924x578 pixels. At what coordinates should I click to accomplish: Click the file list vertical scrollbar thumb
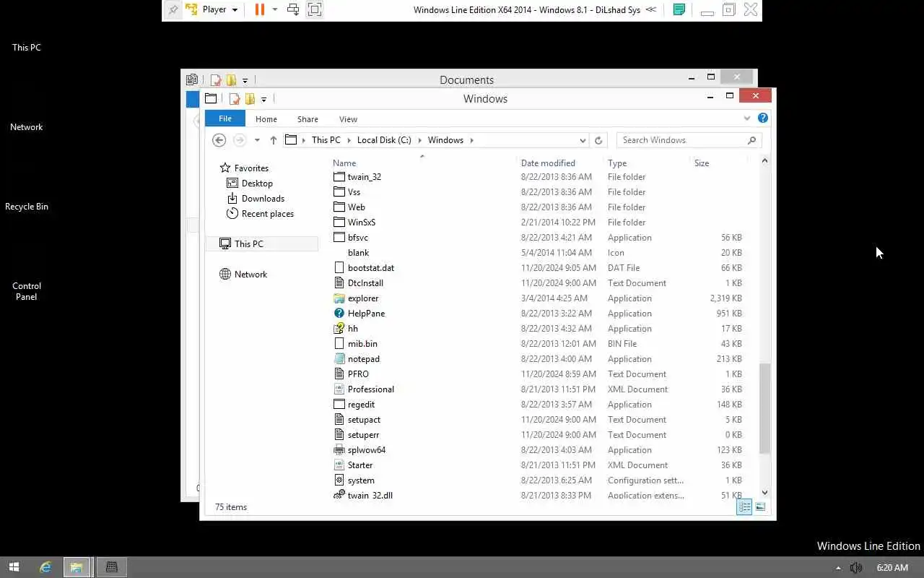(764, 409)
